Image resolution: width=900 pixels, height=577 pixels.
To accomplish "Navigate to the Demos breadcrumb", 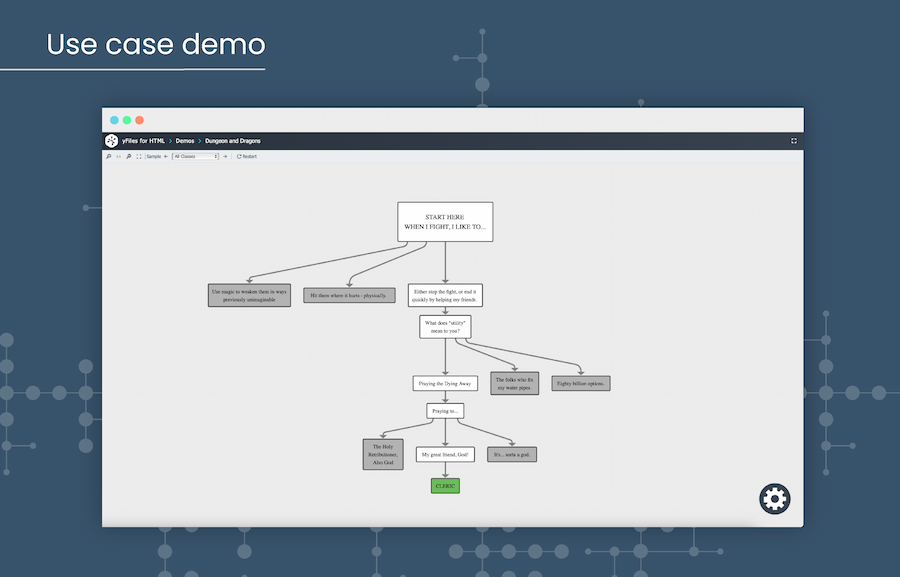I will [x=185, y=141].
